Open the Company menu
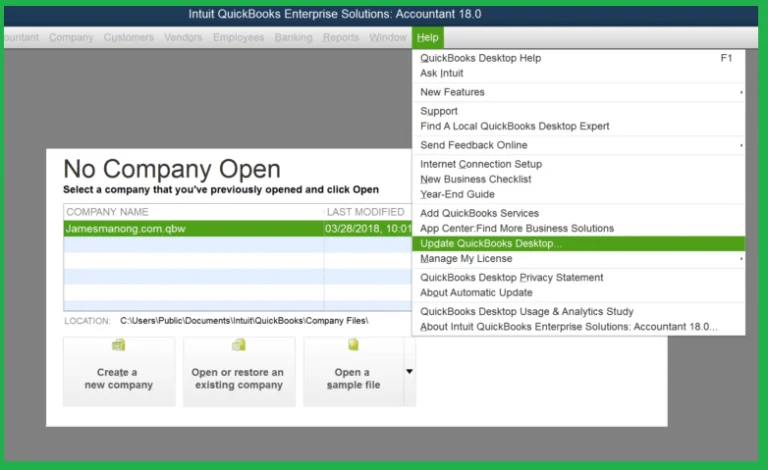The height and width of the screenshot is (470, 768). [x=71, y=37]
